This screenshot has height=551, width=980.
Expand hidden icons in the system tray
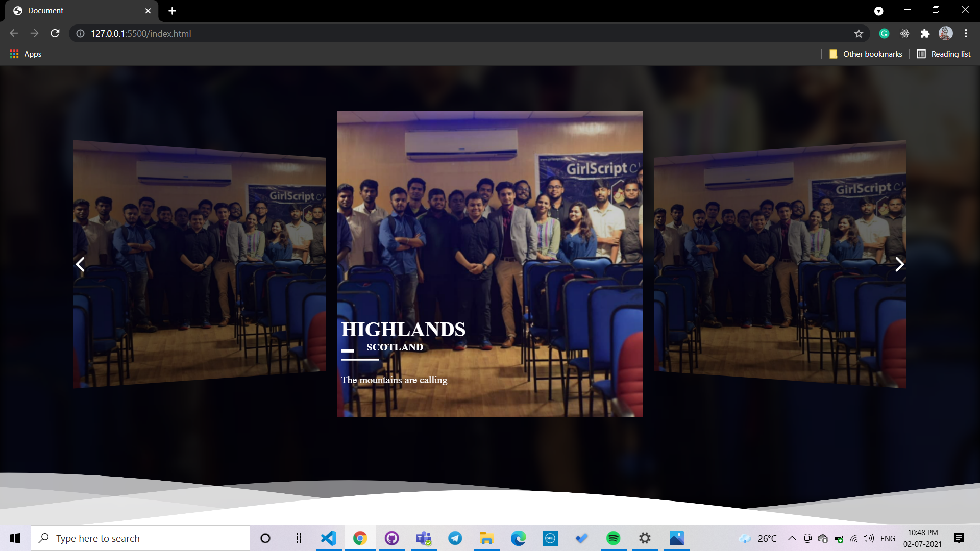[x=792, y=538]
